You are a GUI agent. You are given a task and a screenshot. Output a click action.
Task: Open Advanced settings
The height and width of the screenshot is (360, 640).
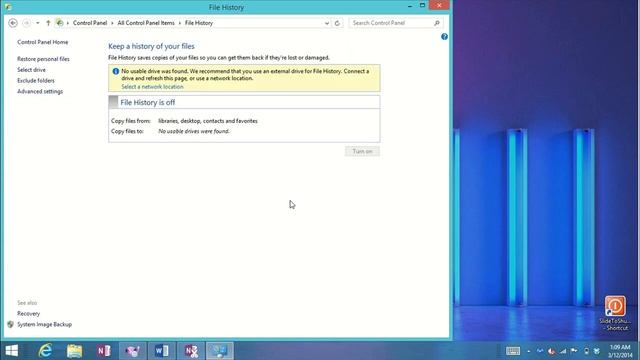pyautogui.click(x=40, y=91)
